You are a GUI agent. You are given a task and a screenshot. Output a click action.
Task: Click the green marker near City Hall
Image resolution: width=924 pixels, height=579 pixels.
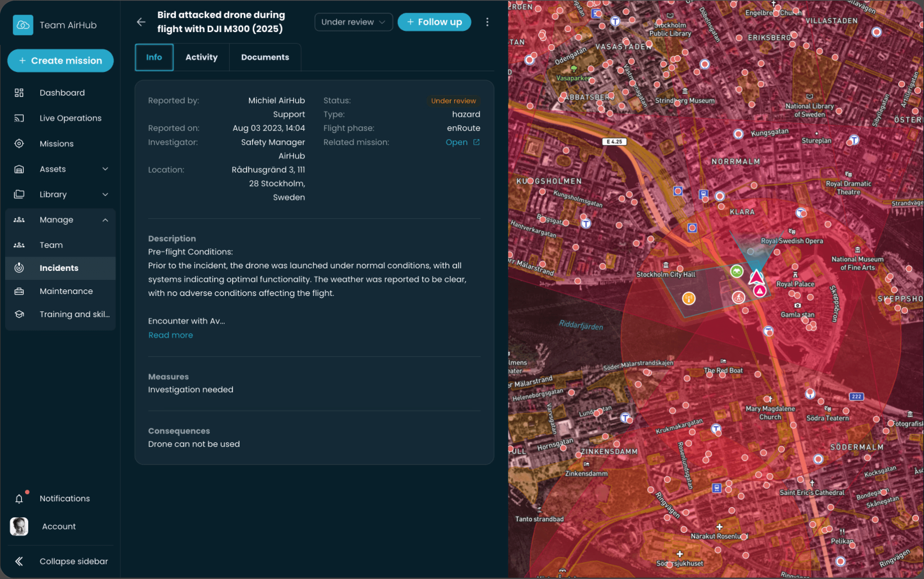(736, 271)
